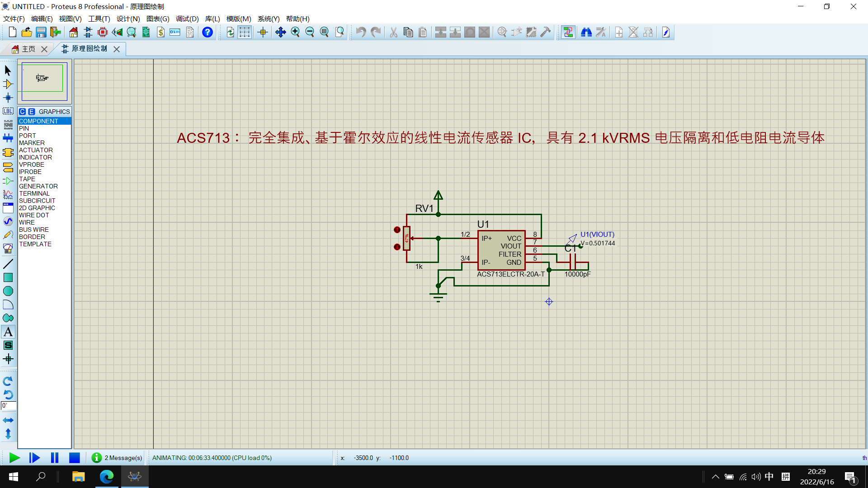Click the New Project icon
Image resolution: width=868 pixels, height=488 pixels.
coord(12,32)
